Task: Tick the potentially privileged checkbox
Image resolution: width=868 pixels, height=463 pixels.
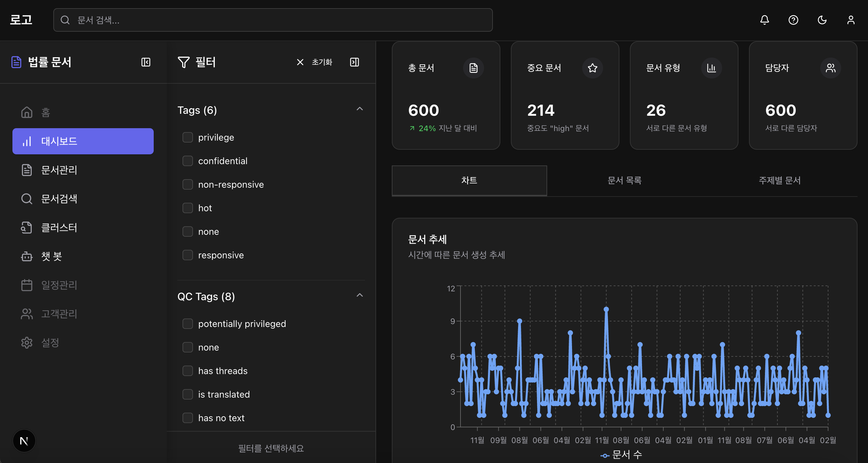Action: pos(188,324)
